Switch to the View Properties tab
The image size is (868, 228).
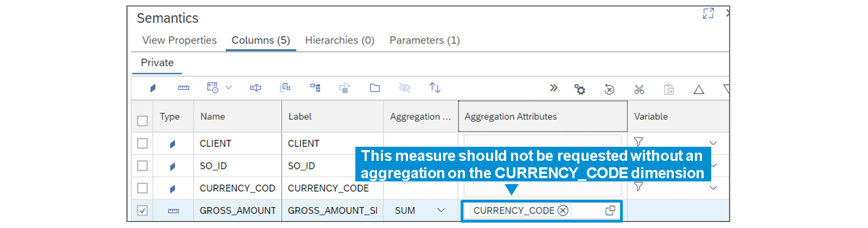(x=179, y=41)
